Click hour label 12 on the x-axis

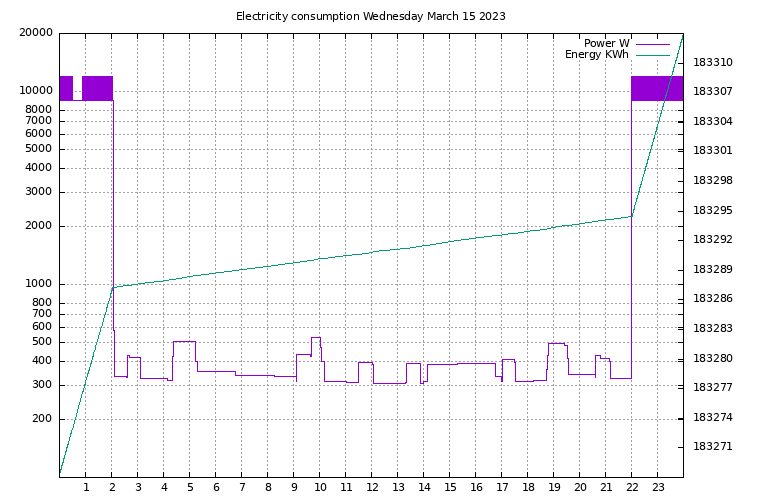372,487
